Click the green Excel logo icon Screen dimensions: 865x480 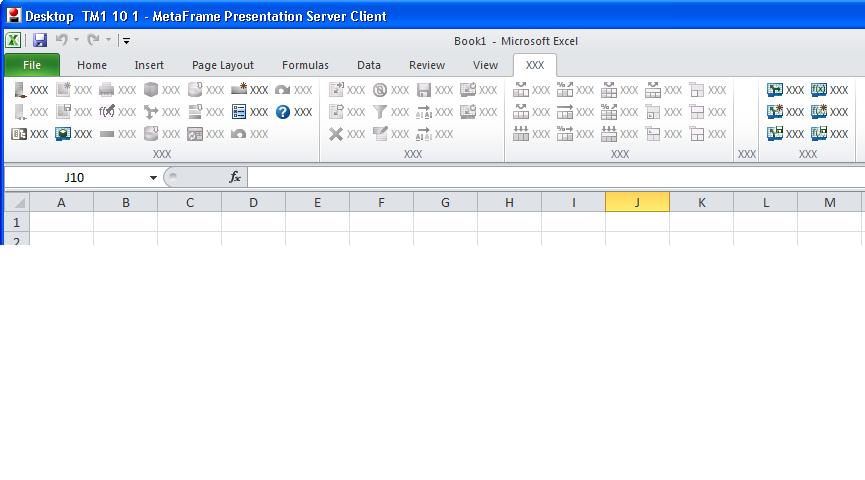(13, 40)
